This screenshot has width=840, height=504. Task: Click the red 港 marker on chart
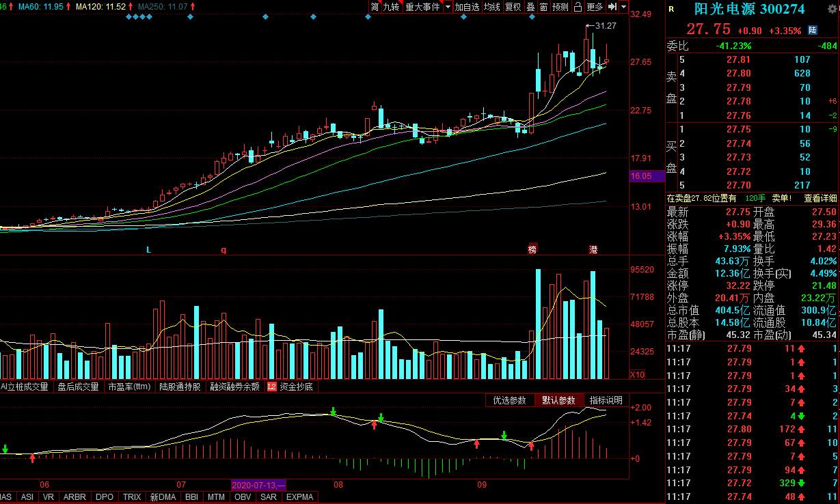(x=594, y=249)
